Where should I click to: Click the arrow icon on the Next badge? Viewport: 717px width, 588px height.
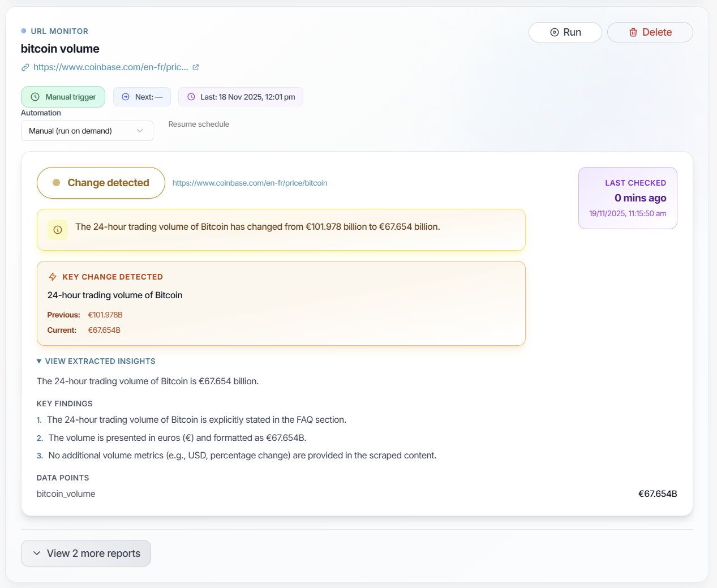point(125,96)
